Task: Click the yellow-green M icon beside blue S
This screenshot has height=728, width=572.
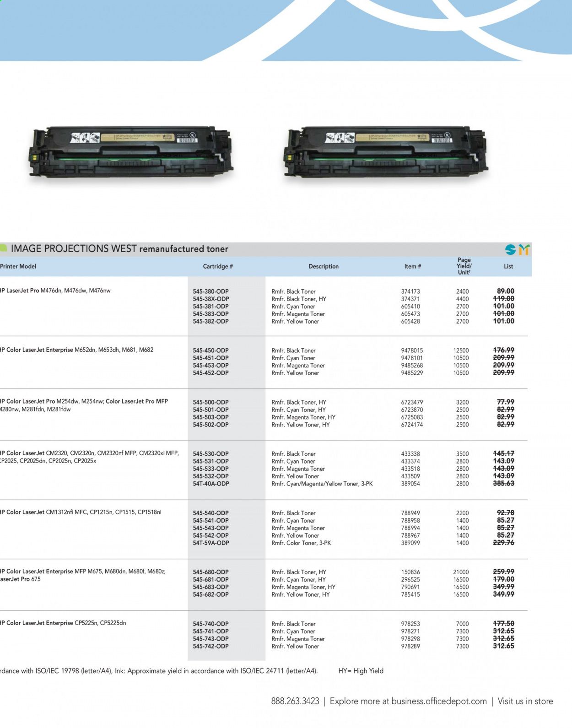Action: click(x=524, y=249)
